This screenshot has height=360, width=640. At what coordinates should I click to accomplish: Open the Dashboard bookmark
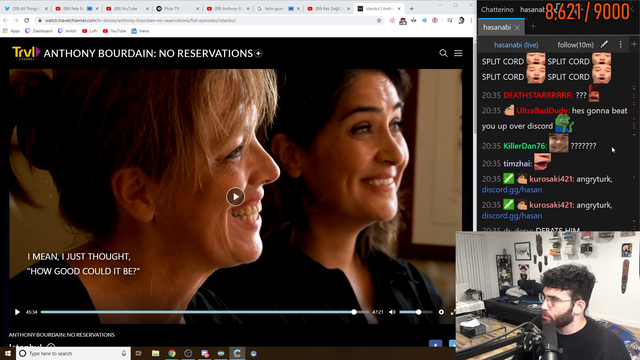[x=39, y=31]
